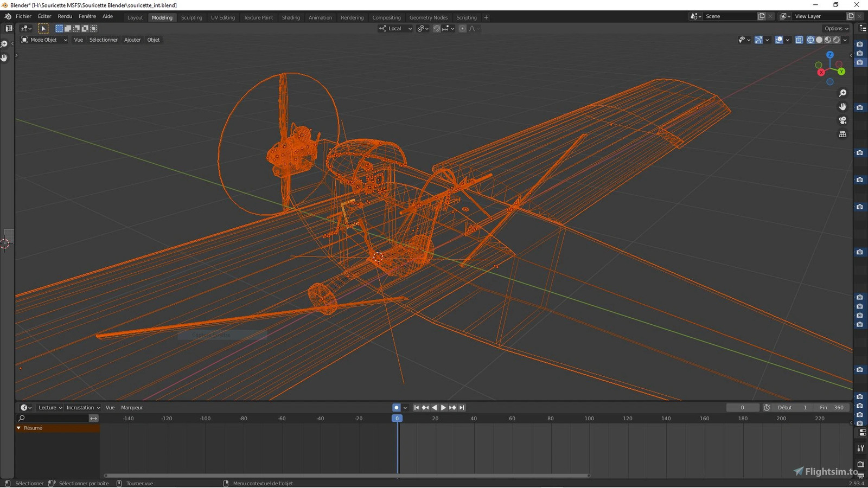Toggle proportional editing button
The height and width of the screenshot is (488, 868).
click(462, 28)
